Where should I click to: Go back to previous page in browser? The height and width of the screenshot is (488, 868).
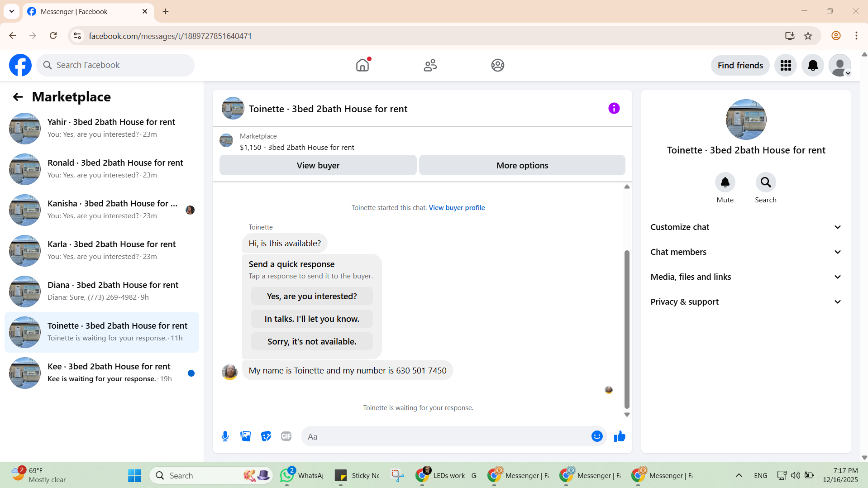click(x=13, y=36)
